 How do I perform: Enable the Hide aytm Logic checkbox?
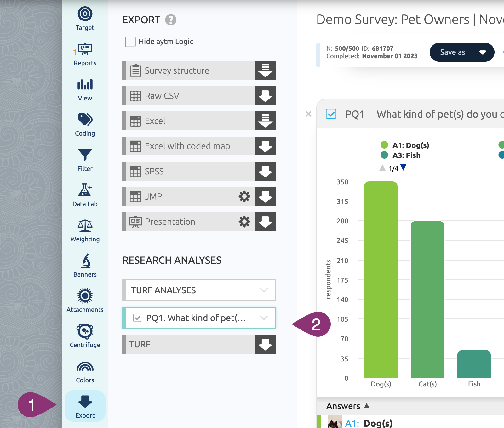[x=130, y=42]
